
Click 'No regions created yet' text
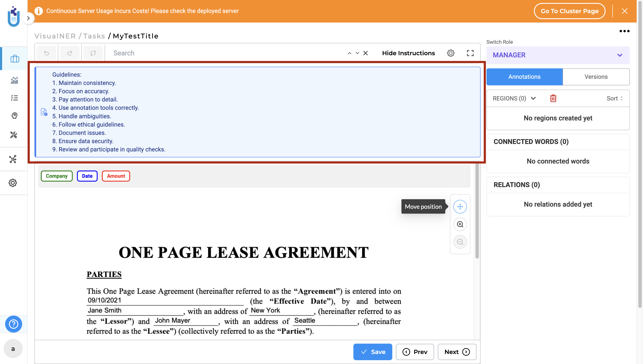[x=558, y=118]
